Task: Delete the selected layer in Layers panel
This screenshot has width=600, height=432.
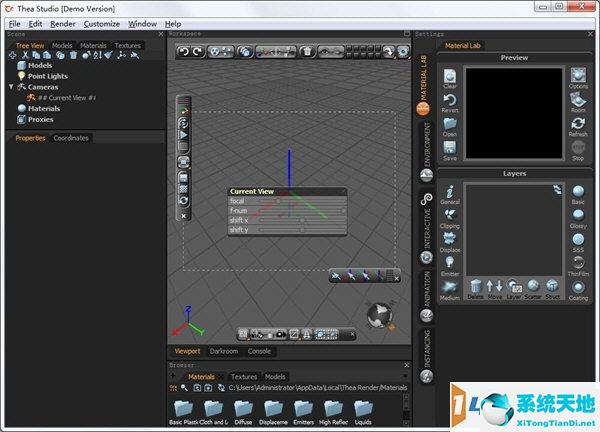Action: pos(476,289)
